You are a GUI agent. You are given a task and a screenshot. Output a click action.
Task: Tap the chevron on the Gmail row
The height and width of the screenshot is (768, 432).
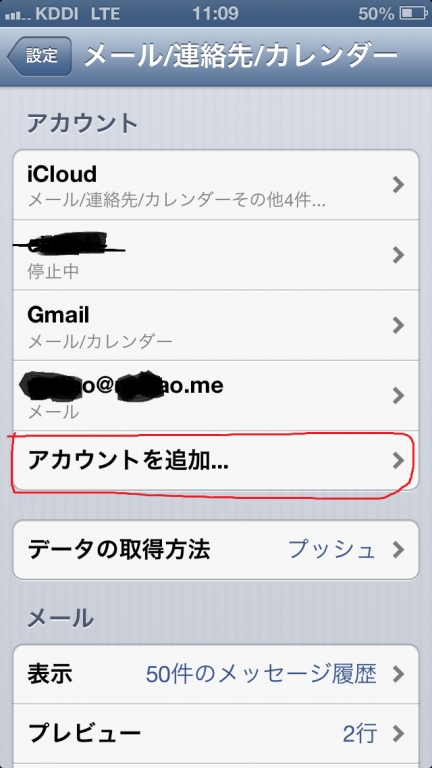pyautogui.click(x=399, y=325)
